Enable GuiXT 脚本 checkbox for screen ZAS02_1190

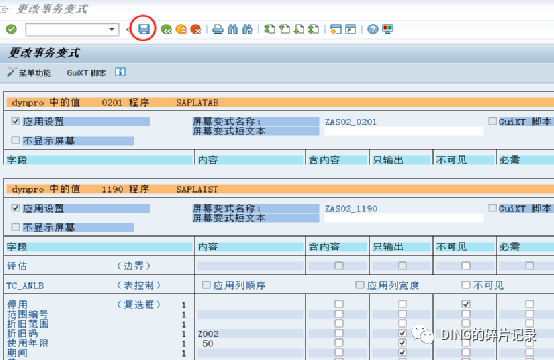(x=492, y=208)
